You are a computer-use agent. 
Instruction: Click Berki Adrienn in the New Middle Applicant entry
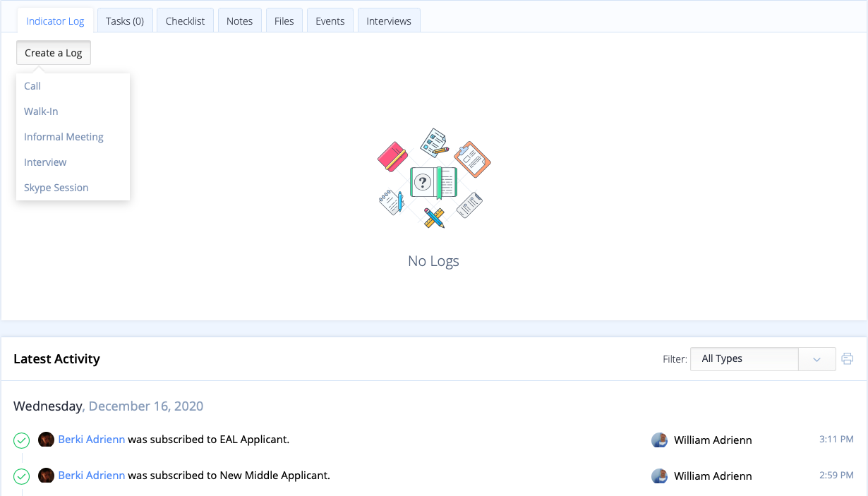point(91,475)
